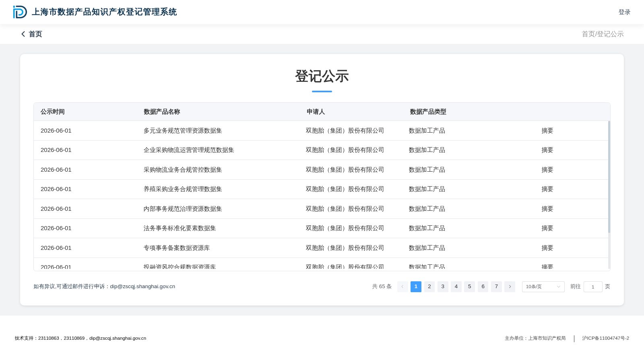This screenshot has width=644, height=347.
Task: Select page 4 in pagination
Action: [456, 287]
